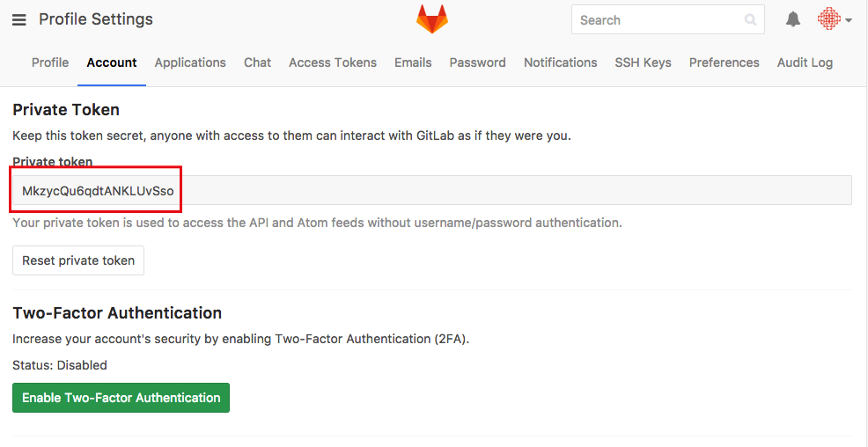The width and height of the screenshot is (868, 447).
Task: Expand the user avatar dropdown arrow
Action: [849, 20]
